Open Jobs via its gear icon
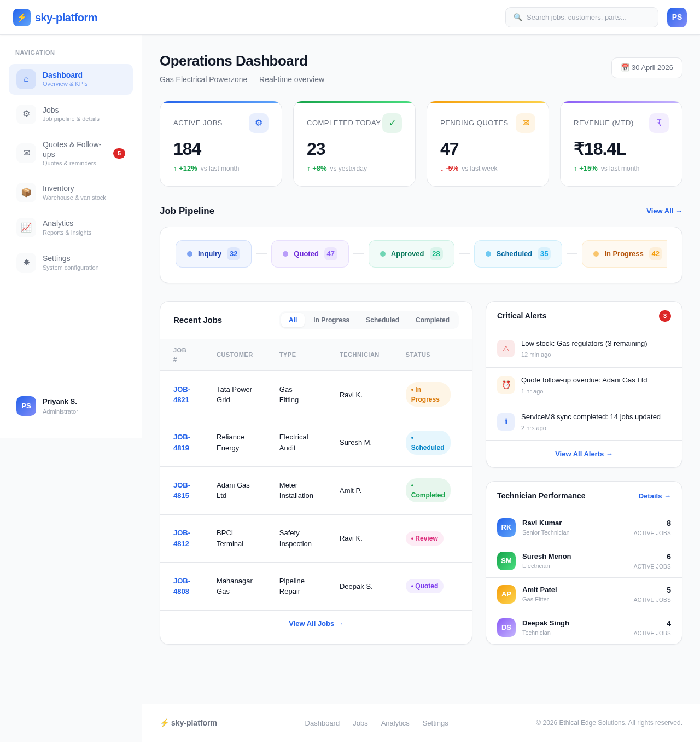This screenshot has height=742, width=700. coord(26,114)
